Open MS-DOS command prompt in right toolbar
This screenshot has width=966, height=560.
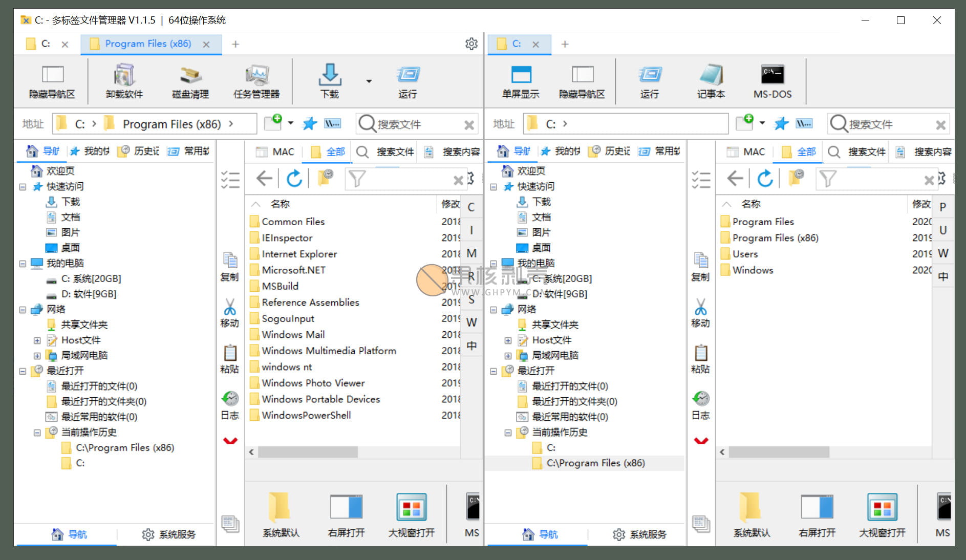772,80
